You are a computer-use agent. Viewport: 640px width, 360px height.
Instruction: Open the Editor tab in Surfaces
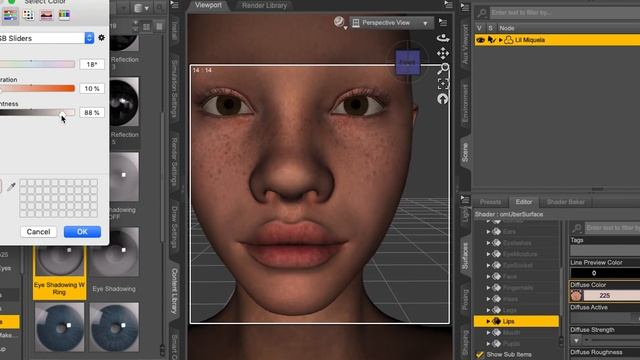tap(524, 202)
